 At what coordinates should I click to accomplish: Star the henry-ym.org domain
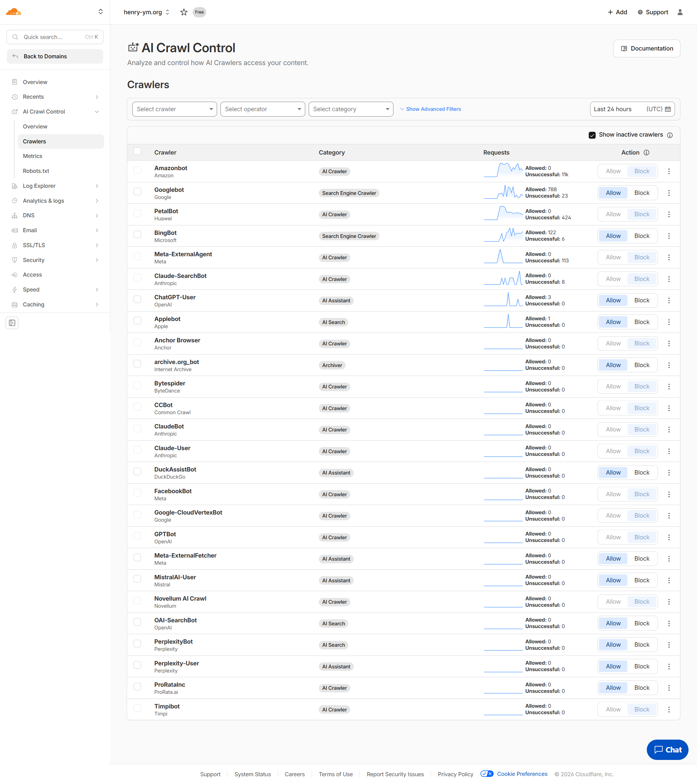tap(184, 12)
